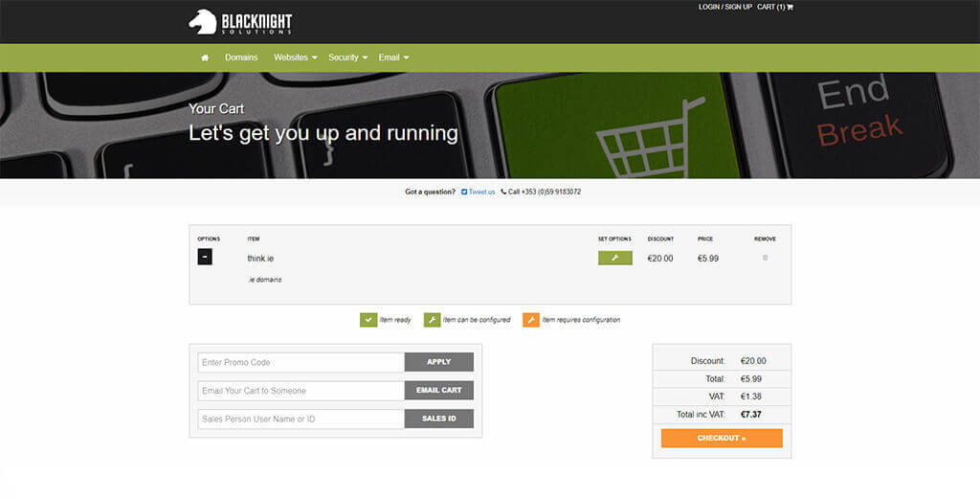Click the green item ready checkmark icon
Screen dimensions: 980x499
coord(368,319)
